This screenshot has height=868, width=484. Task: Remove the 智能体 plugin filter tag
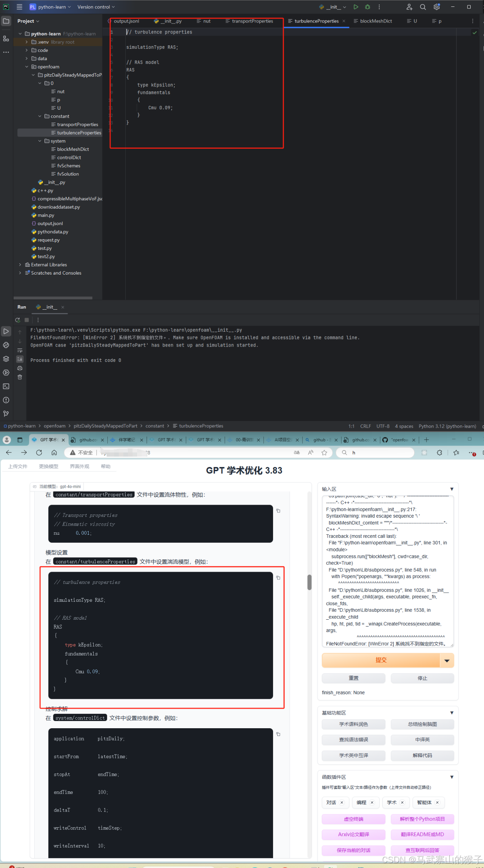(438, 802)
